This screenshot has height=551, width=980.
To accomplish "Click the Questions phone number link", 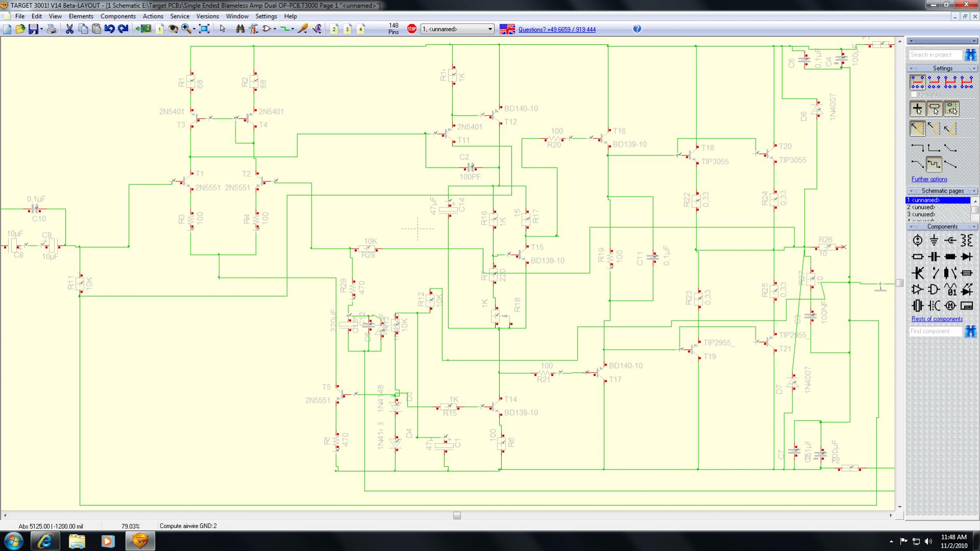I will pos(557,30).
